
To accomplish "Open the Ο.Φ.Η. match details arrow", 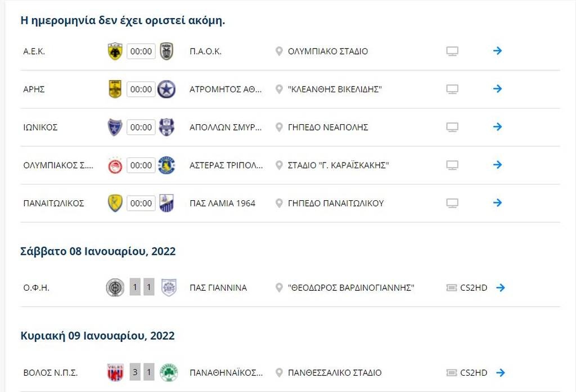I will [500, 287].
